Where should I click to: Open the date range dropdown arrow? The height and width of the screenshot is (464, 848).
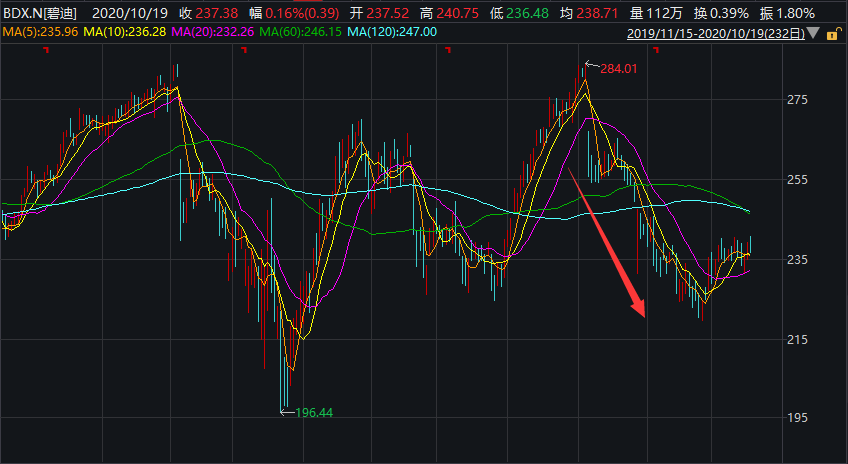(817, 33)
